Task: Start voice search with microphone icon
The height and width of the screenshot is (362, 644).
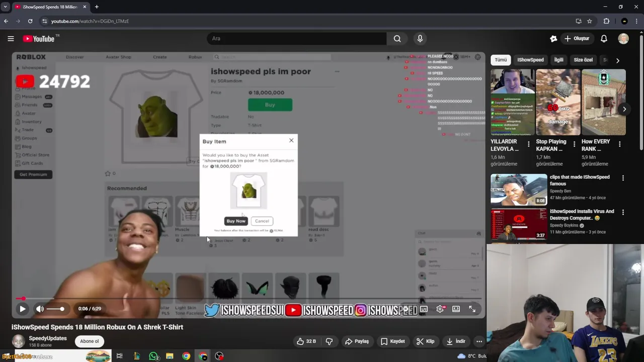Action: click(x=420, y=39)
